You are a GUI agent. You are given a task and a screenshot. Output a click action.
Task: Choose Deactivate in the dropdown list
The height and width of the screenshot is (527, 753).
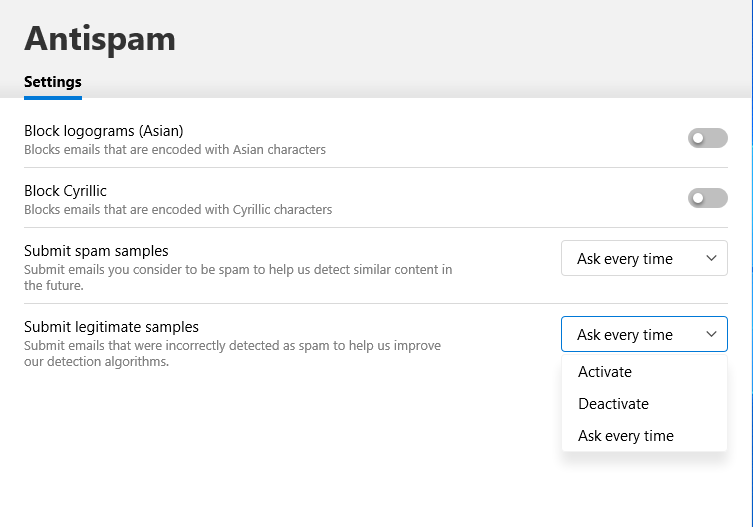[613, 404]
